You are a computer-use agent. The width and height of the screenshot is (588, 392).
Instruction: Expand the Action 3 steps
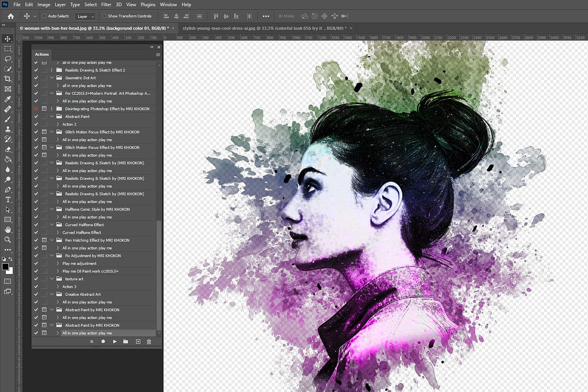coord(58,287)
